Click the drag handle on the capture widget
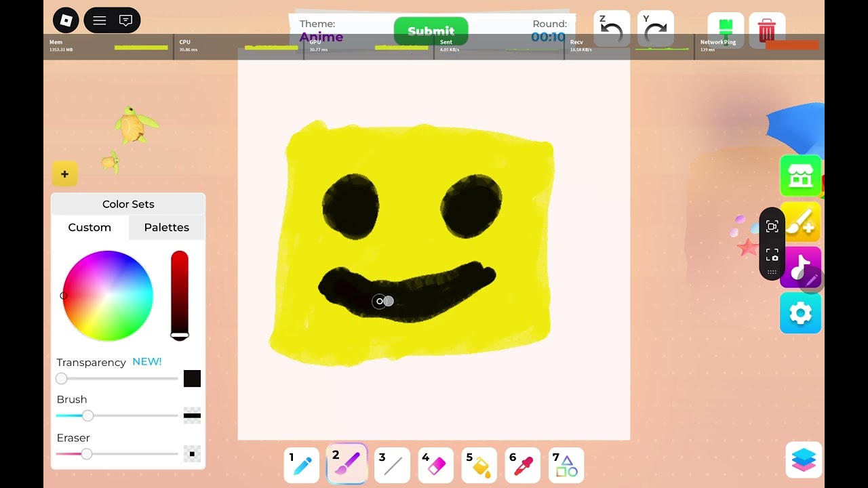 click(x=772, y=272)
